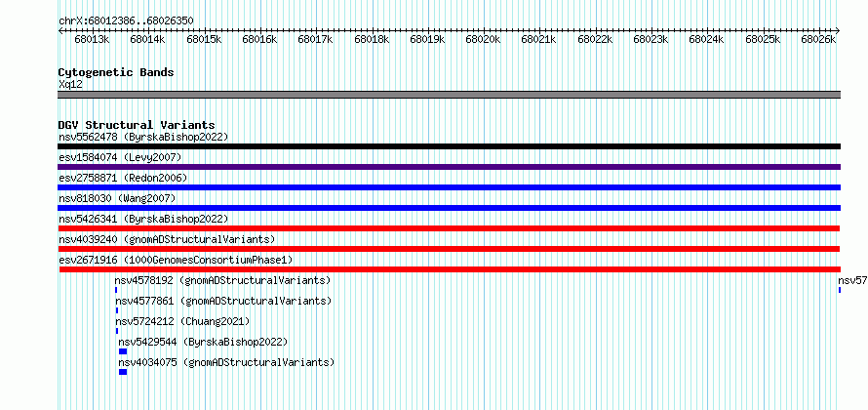Open variant label nsv818030 (Wang2007)
The height and width of the screenshot is (410, 868).
tap(117, 198)
